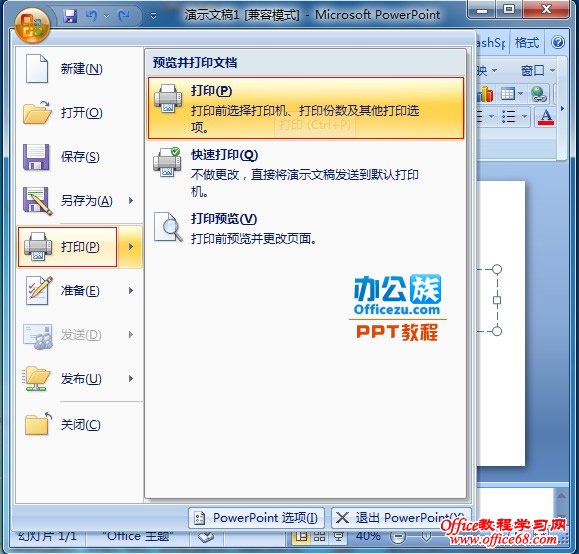Expand the 打印 submenu arrow
Screen dimensions: 579x554
click(131, 247)
